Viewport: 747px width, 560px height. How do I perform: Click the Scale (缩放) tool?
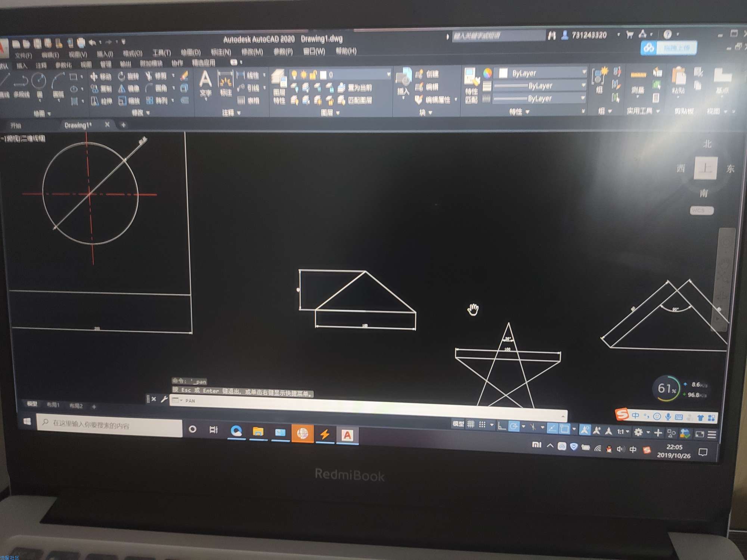point(128,101)
